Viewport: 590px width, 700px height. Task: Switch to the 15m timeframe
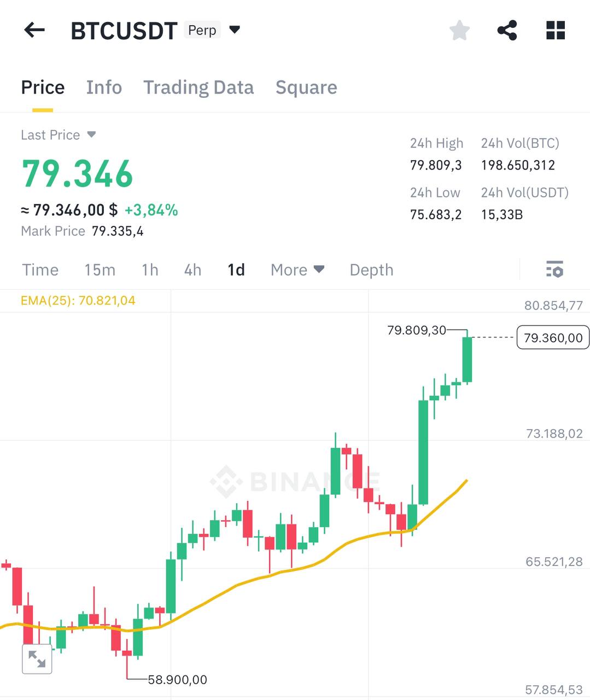pyautogui.click(x=100, y=270)
